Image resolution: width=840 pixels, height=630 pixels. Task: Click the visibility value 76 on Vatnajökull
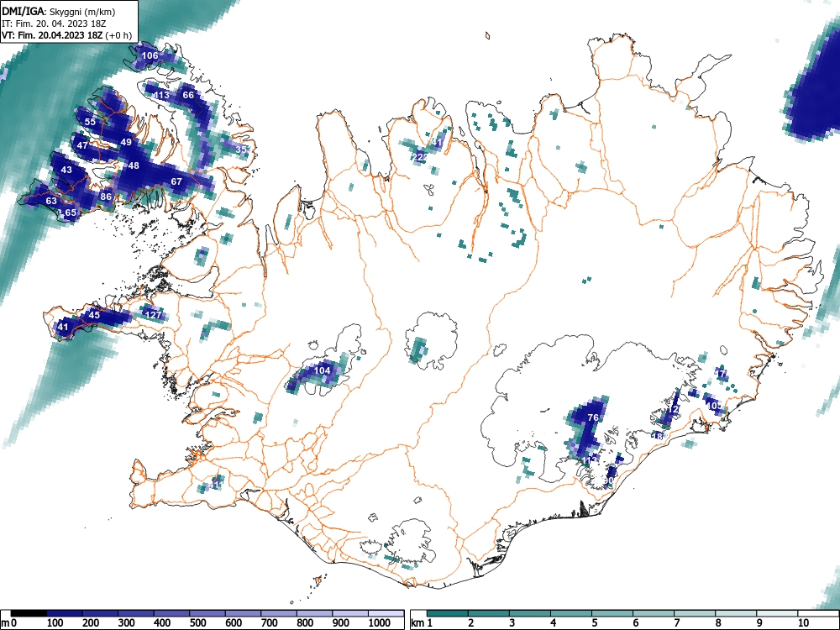pyautogui.click(x=593, y=417)
